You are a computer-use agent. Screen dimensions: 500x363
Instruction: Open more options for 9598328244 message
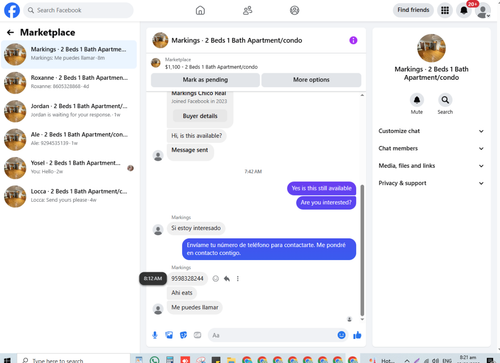[238, 279]
